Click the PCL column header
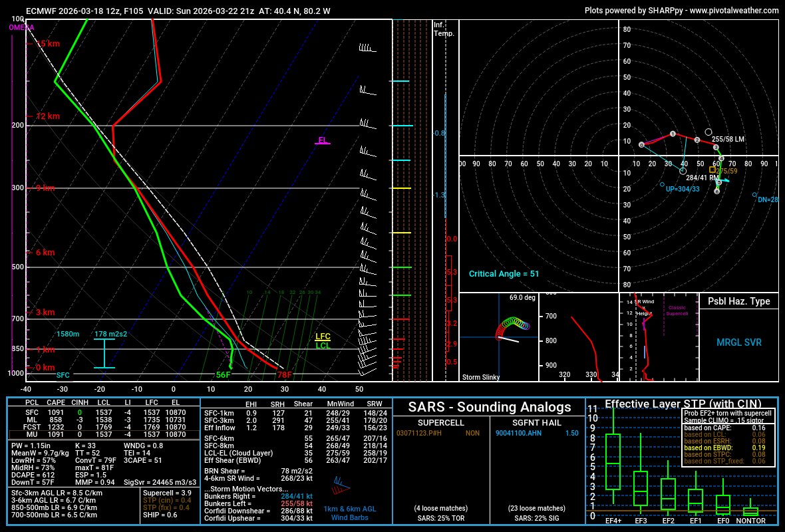 point(31,402)
